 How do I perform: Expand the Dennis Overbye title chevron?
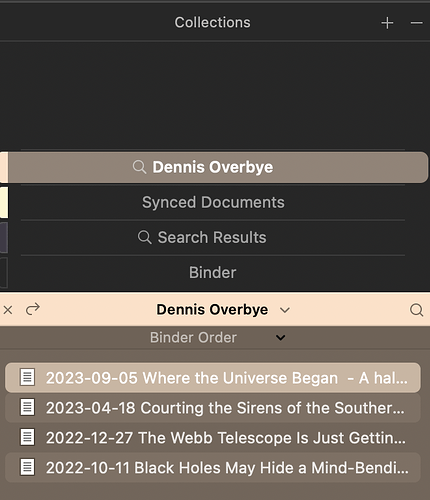285,310
